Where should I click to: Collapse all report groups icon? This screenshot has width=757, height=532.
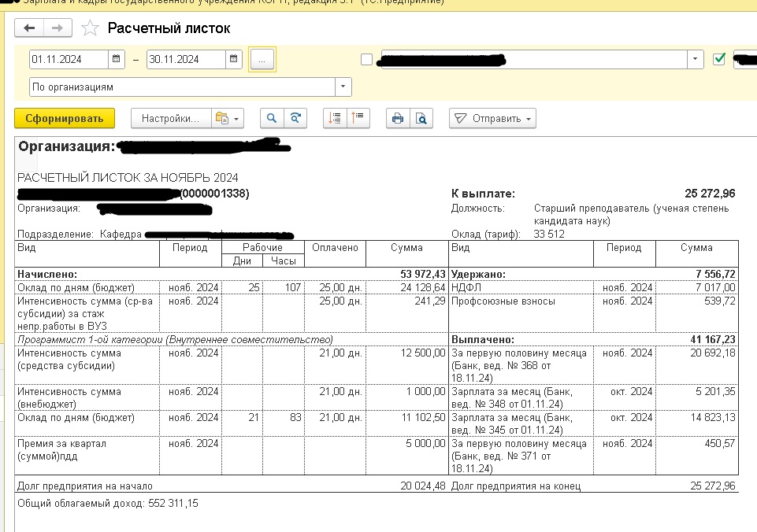[x=358, y=118]
